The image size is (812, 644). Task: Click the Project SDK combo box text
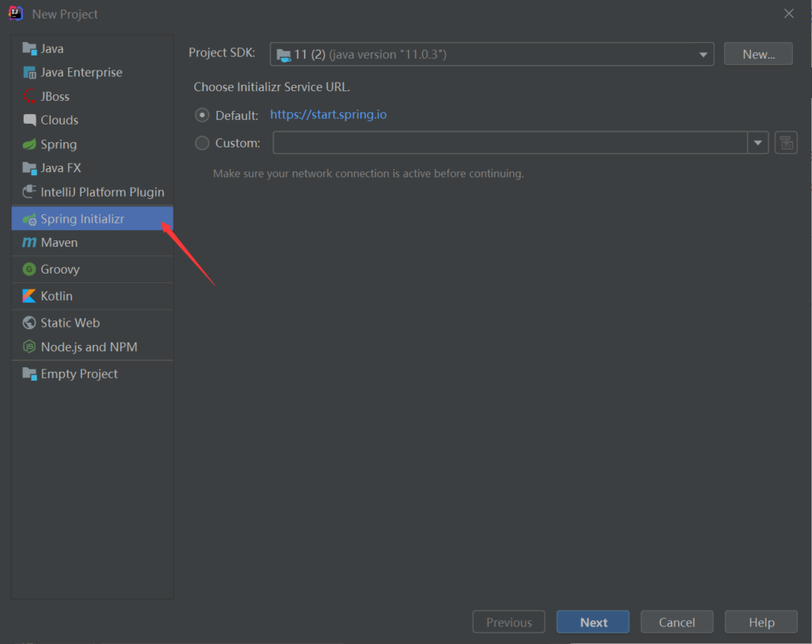[x=370, y=55]
